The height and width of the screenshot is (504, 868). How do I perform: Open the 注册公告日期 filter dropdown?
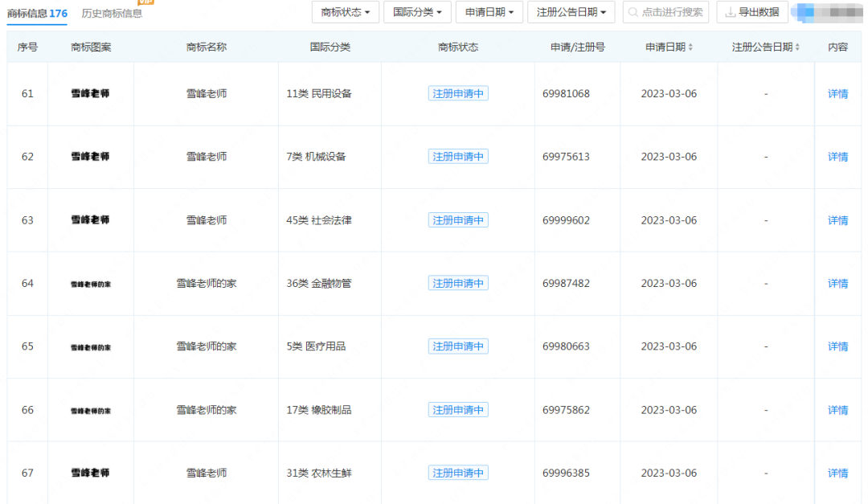pyautogui.click(x=571, y=12)
